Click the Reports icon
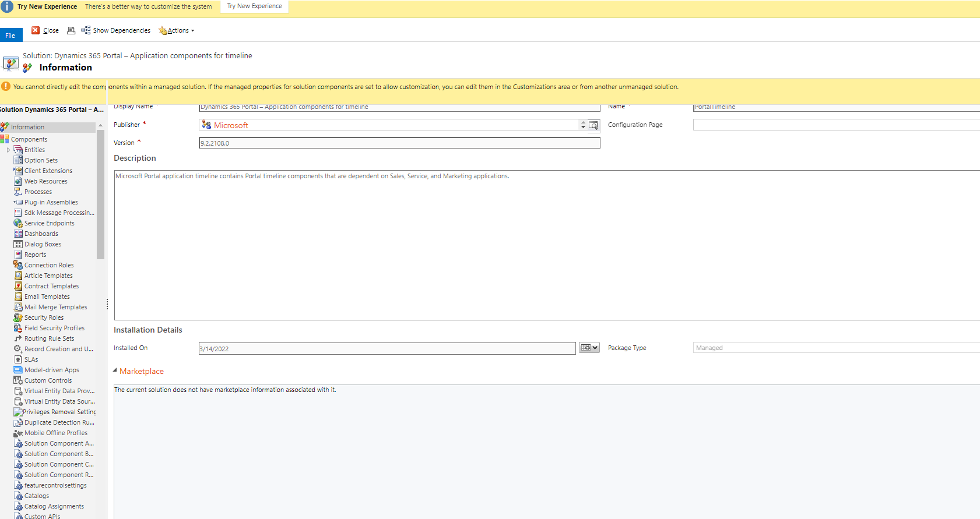980x519 pixels. (18, 255)
